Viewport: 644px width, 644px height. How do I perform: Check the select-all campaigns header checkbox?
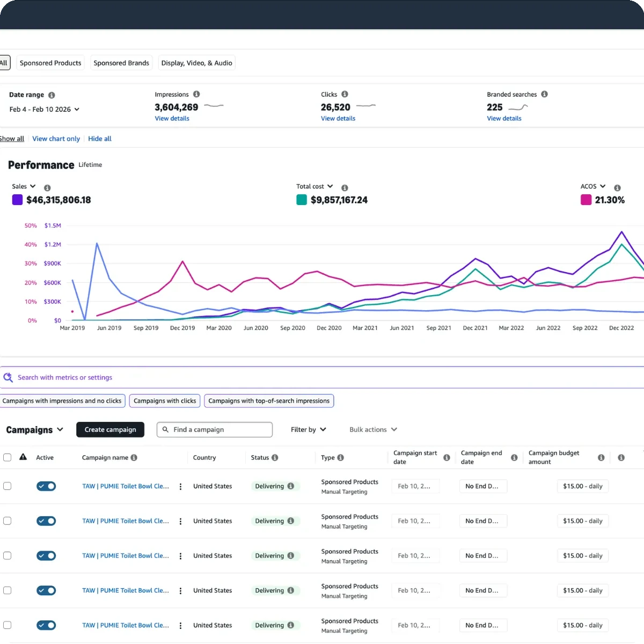(7, 458)
